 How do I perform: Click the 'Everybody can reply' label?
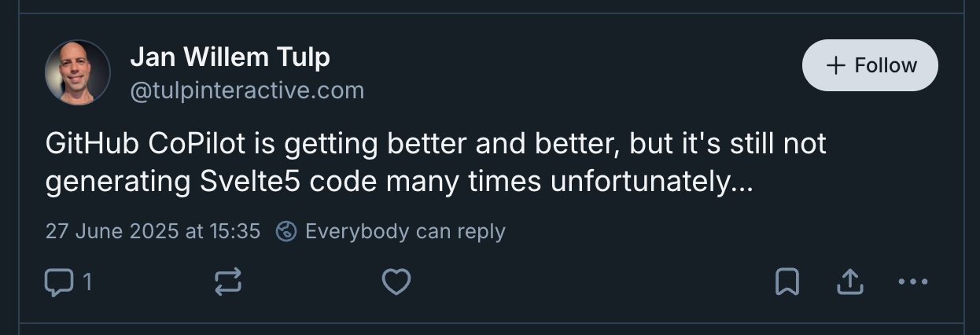(x=405, y=231)
